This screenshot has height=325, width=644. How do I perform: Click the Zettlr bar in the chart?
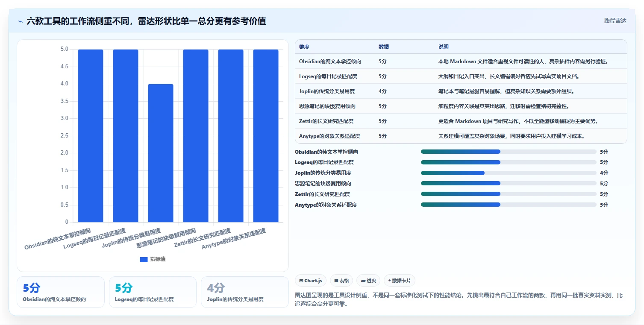pos(231,136)
